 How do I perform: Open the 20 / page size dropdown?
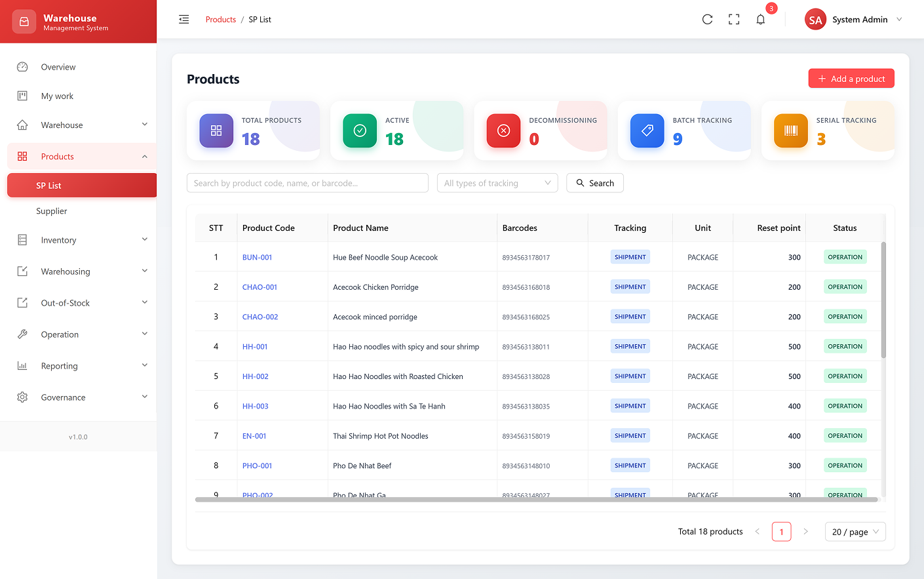click(x=855, y=532)
